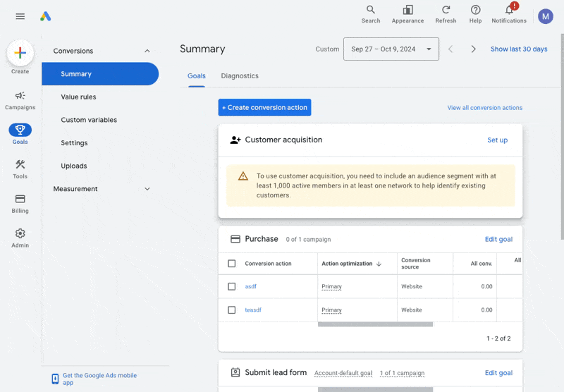Open Value rules

pos(78,97)
